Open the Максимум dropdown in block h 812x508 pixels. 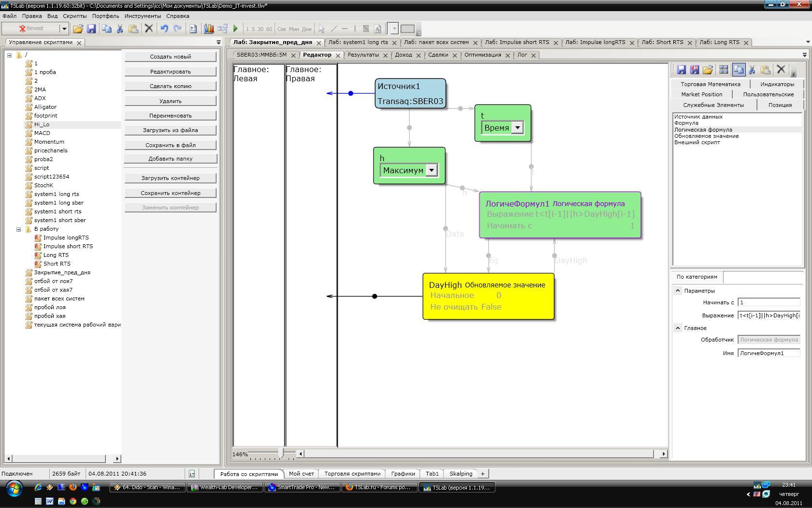click(x=432, y=170)
